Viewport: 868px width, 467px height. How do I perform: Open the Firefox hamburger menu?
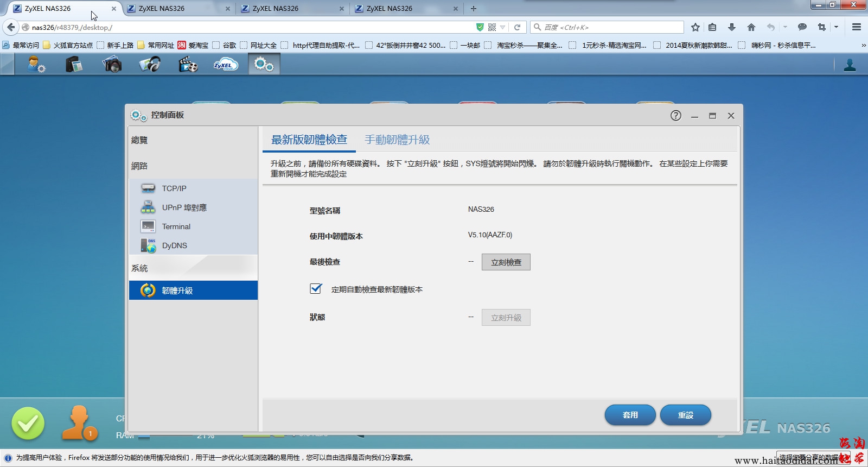click(857, 27)
